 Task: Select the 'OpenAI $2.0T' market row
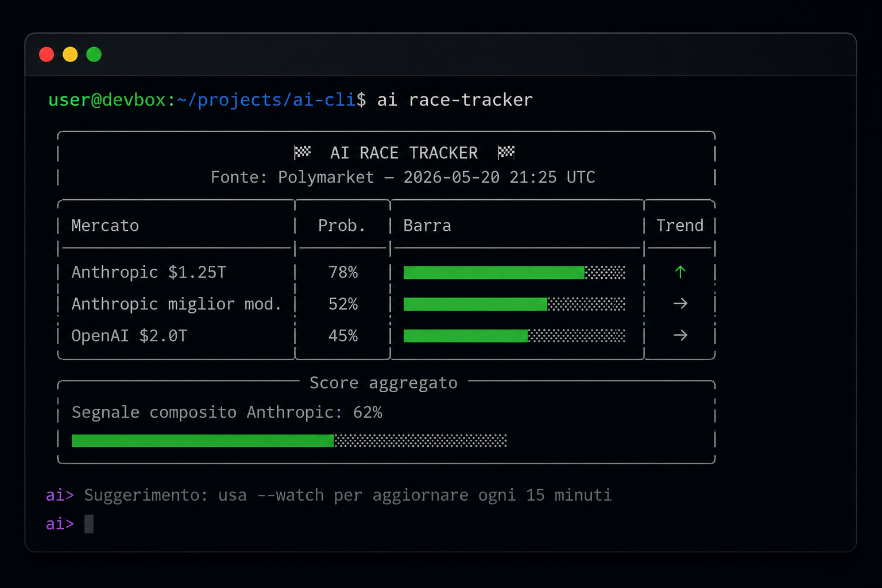(386, 335)
